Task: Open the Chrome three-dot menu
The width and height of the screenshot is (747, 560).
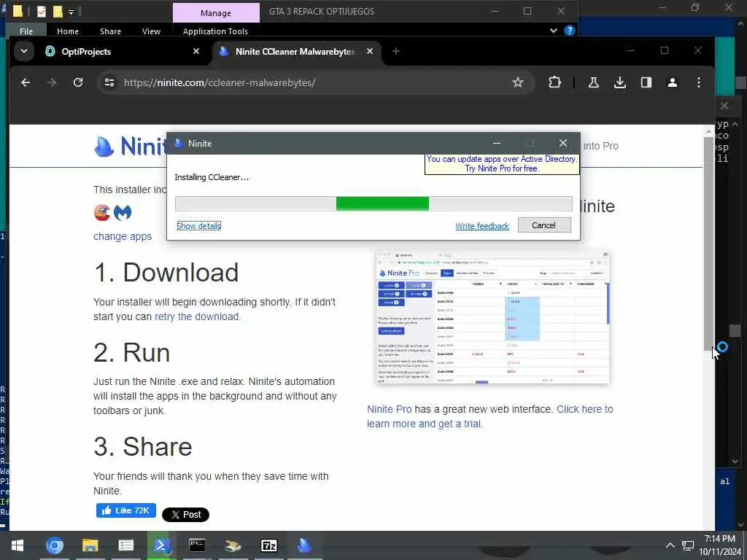Action: pos(698,82)
